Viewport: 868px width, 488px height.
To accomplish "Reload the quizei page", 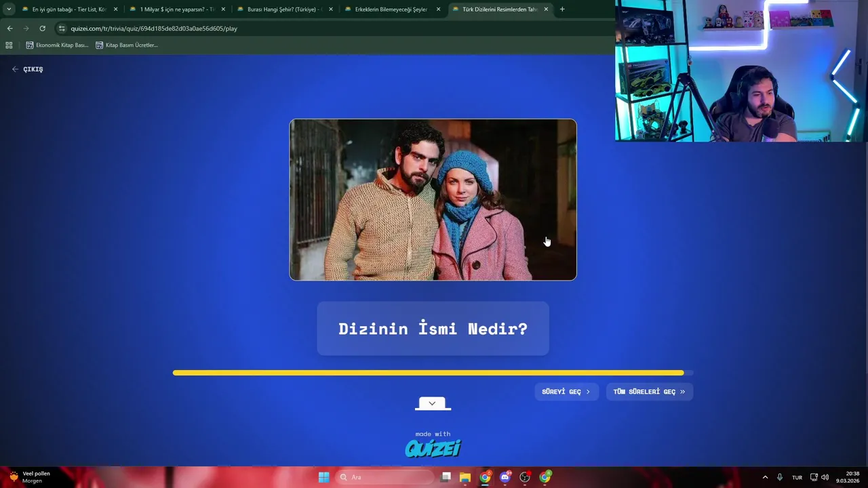I will point(42,28).
